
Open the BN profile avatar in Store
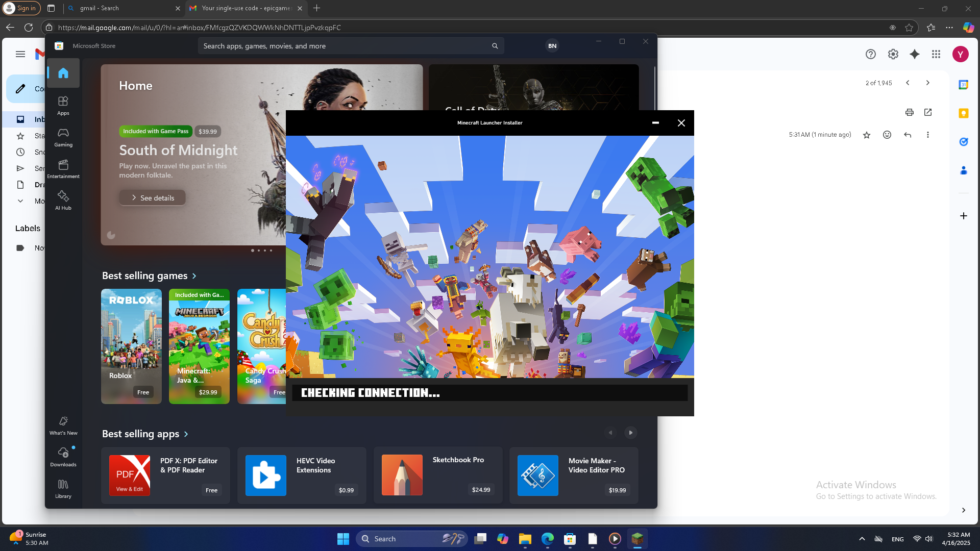click(x=552, y=46)
